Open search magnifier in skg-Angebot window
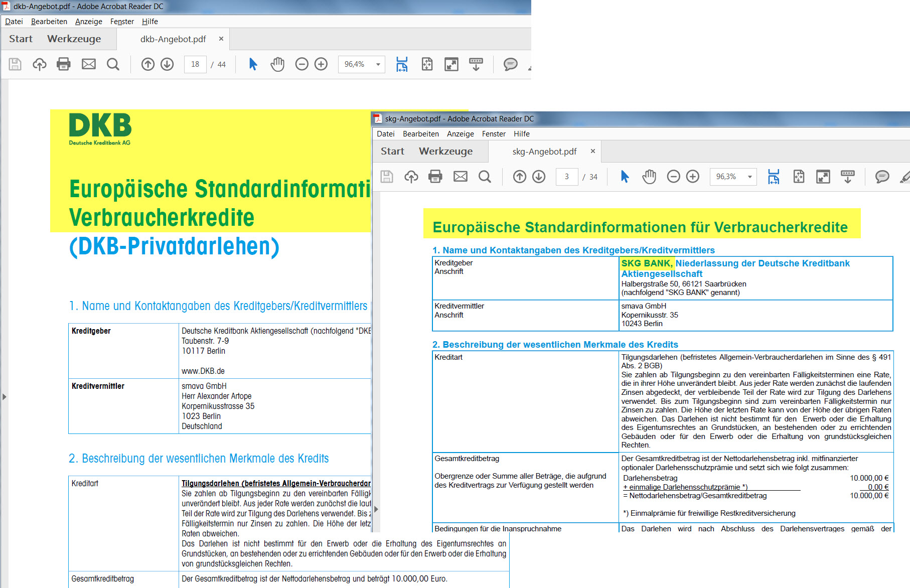Screen dimensions: 910x588 pos(485,177)
